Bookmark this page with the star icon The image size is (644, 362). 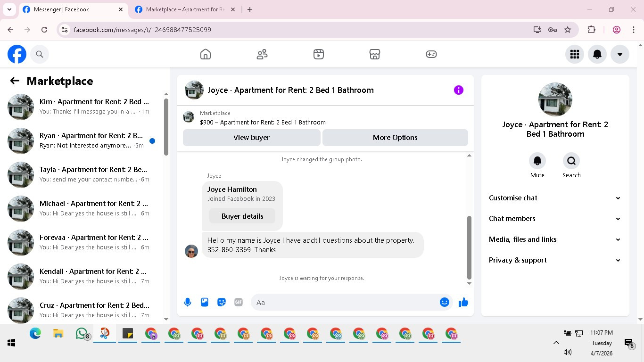click(568, 30)
